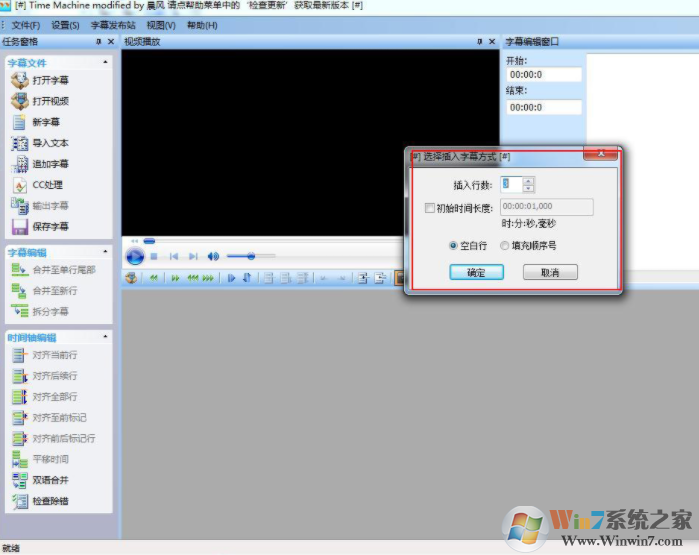Screen dimensions: 699x555
Task: Increase 插入行数 with the up spinner arrow
Action: (528, 181)
